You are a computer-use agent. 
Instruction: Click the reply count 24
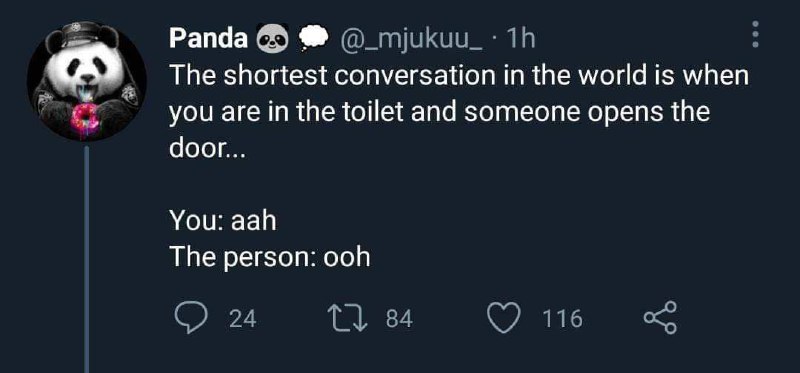[243, 319]
